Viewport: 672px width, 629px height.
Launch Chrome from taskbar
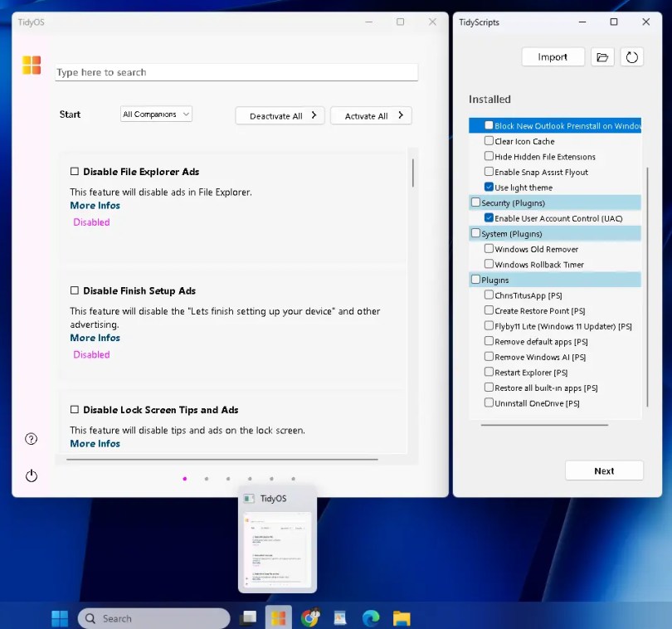[x=310, y=618]
